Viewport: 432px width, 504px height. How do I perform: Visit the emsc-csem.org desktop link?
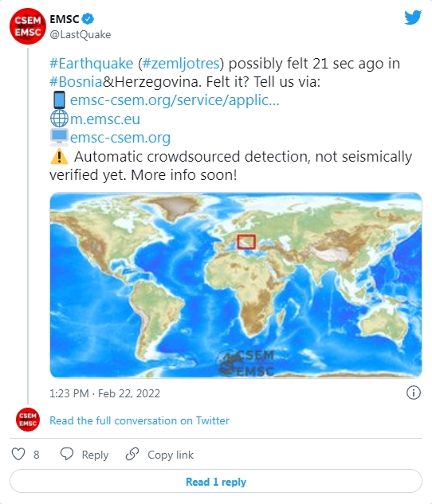(120, 138)
